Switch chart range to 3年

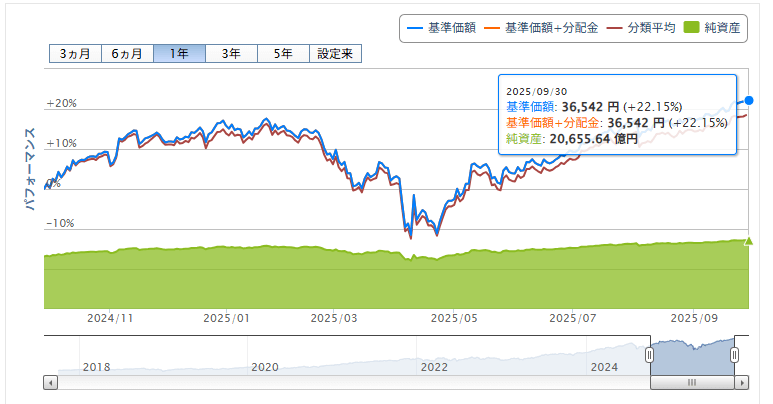(231, 54)
